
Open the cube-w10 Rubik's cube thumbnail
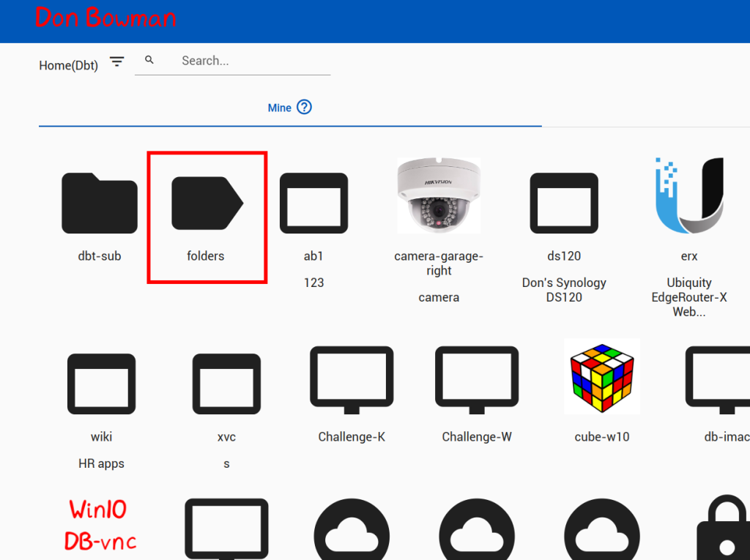click(601, 376)
